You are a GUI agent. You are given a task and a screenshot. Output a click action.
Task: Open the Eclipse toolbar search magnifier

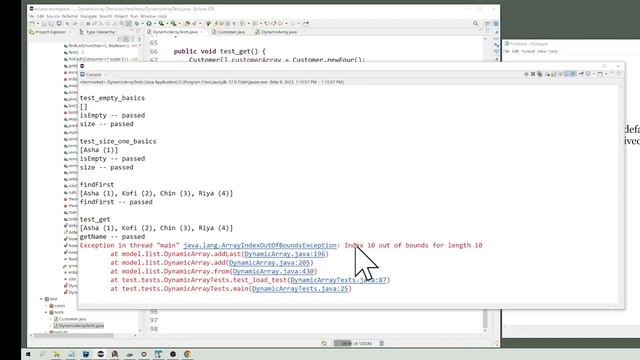coord(476,24)
